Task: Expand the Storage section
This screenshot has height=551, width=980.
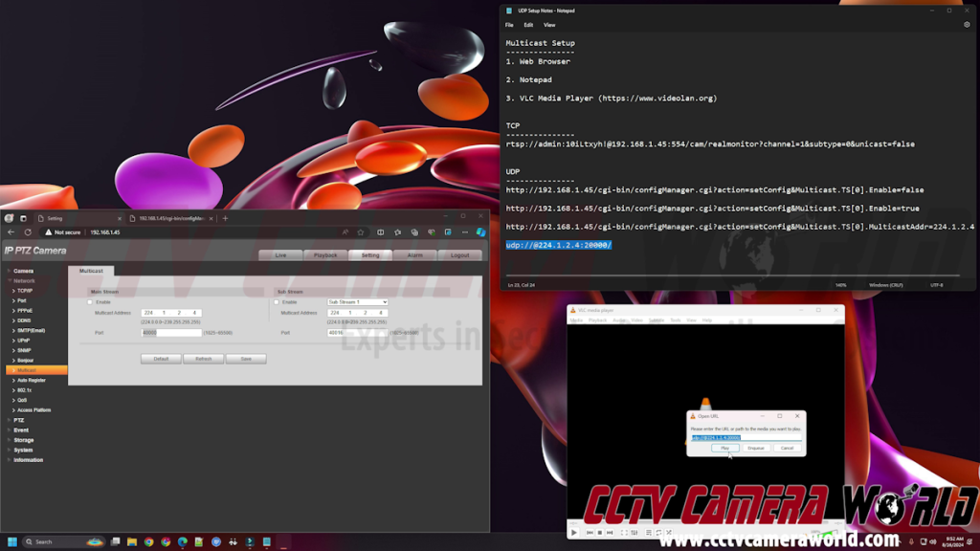Action: 24,440
